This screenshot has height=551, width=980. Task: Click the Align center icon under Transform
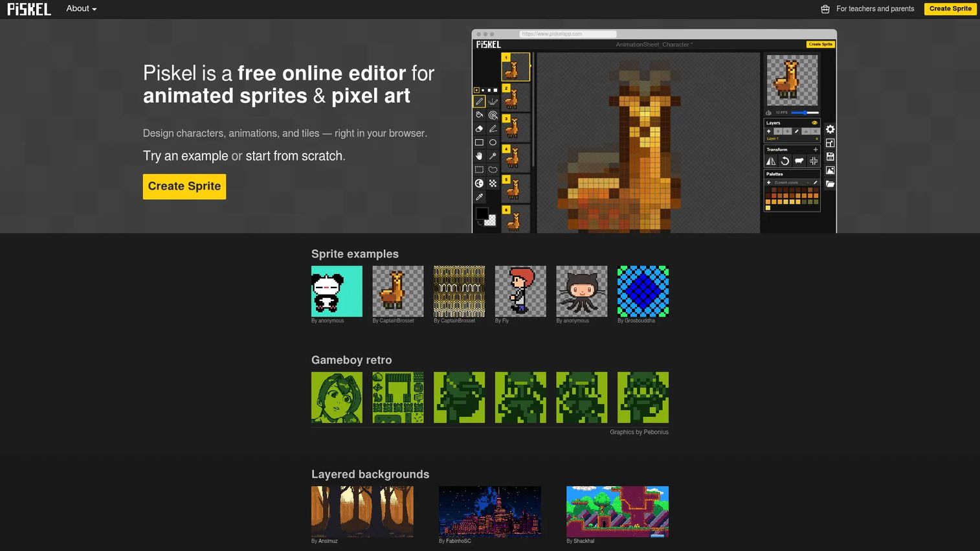click(814, 161)
